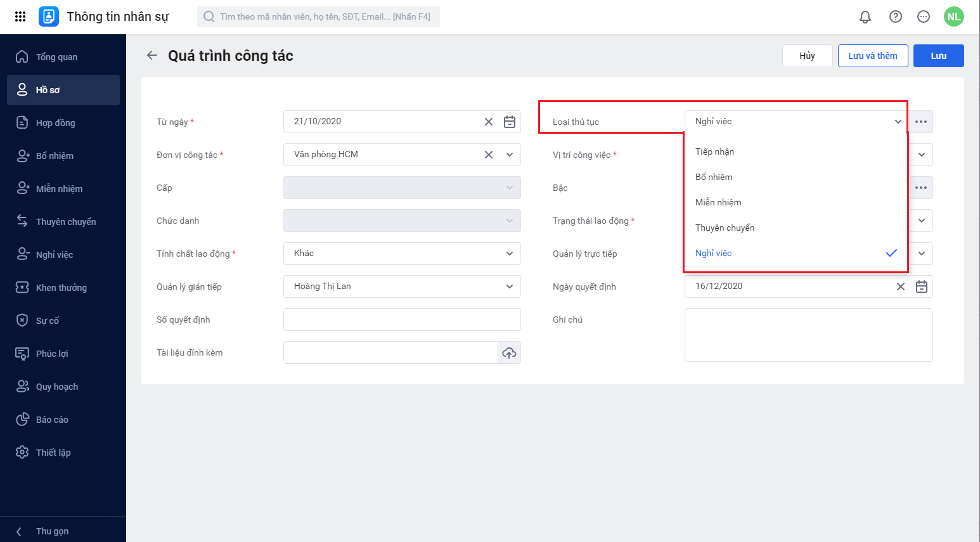Click the Lưu và thêm button
Screen dimensions: 980x542
click(873, 56)
